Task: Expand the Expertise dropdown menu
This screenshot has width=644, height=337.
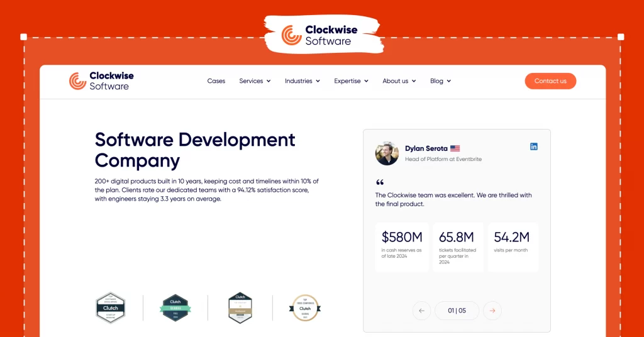Action: (x=351, y=81)
